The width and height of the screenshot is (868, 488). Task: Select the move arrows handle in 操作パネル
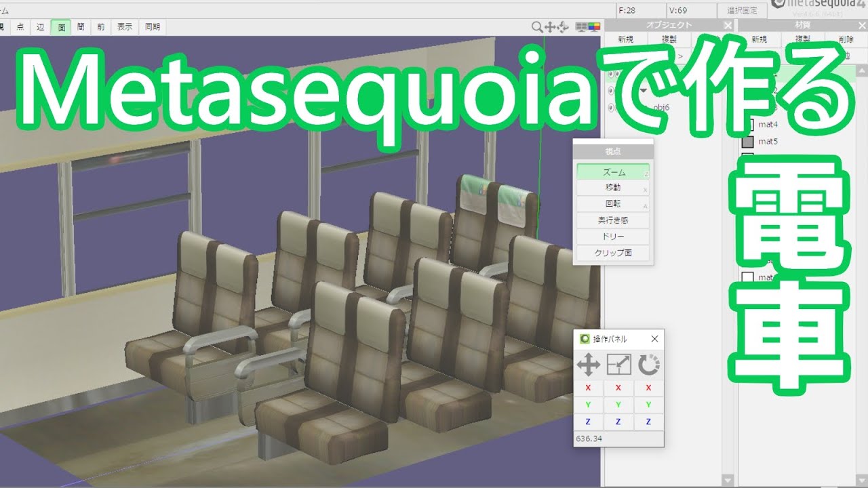click(x=588, y=365)
